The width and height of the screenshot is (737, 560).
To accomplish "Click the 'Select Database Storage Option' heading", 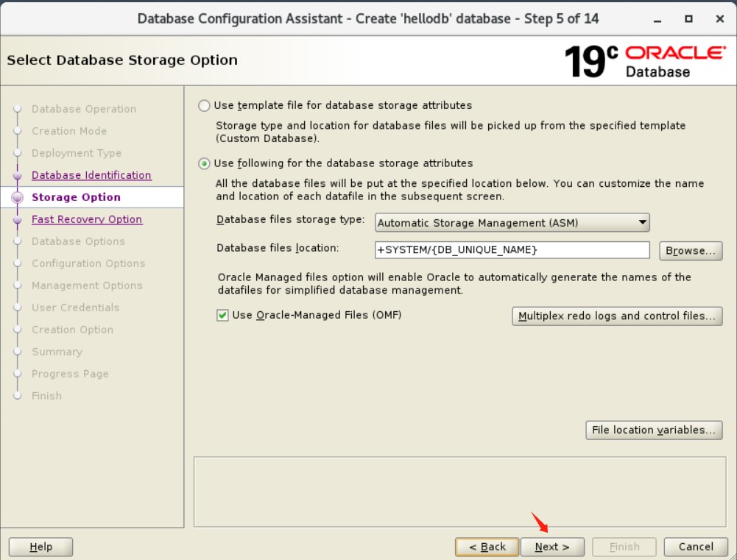I will tap(122, 60).
